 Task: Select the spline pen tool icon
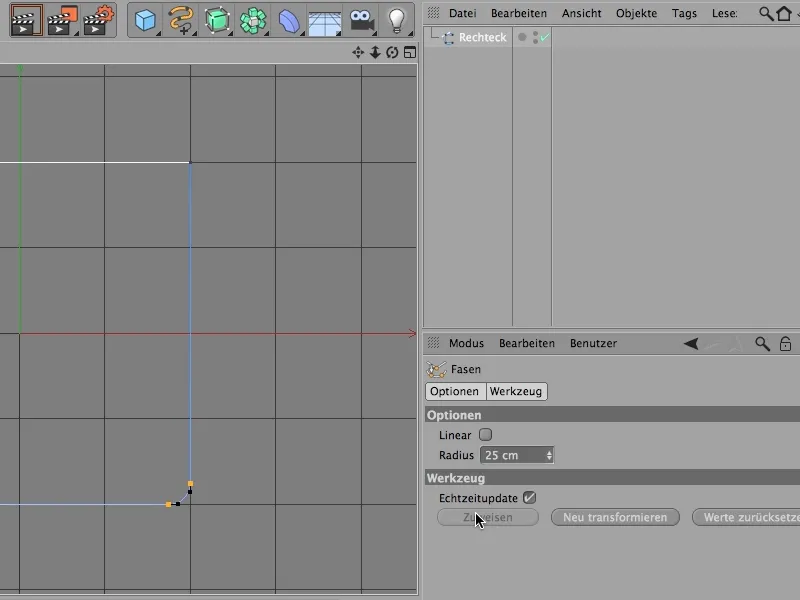pyautogui.click(x=181, y=20)
